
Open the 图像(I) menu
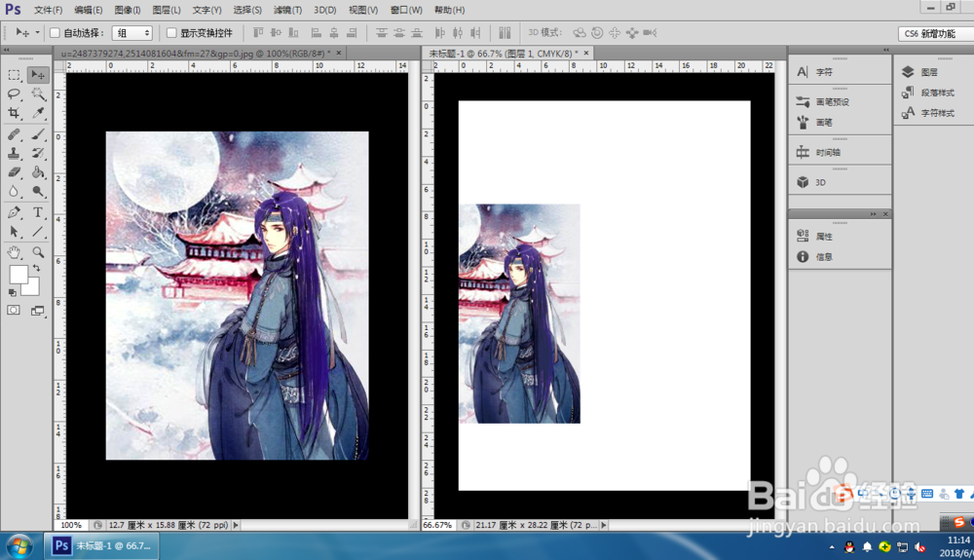click(128, 10)
